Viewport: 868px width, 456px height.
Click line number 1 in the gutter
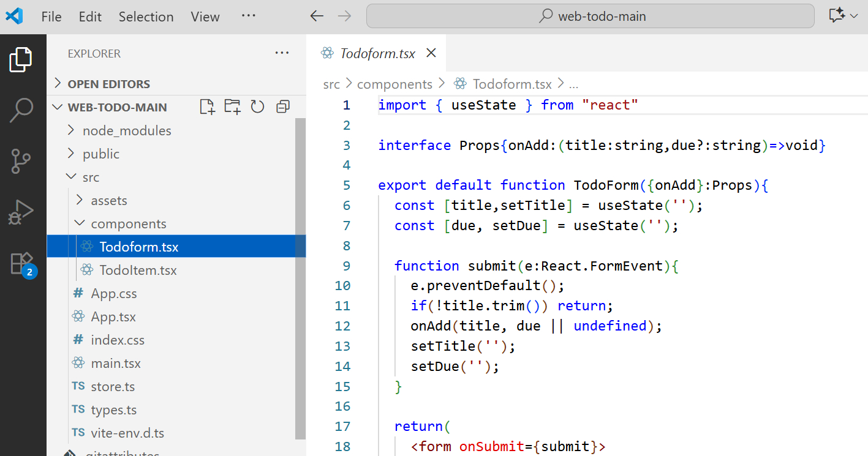click(x=346, y=105)
